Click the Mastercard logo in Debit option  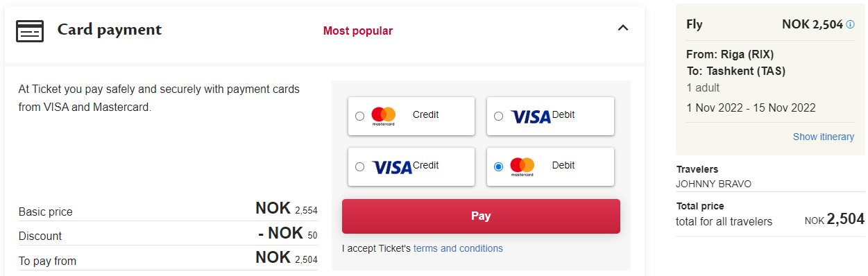[x=522, y=166]
